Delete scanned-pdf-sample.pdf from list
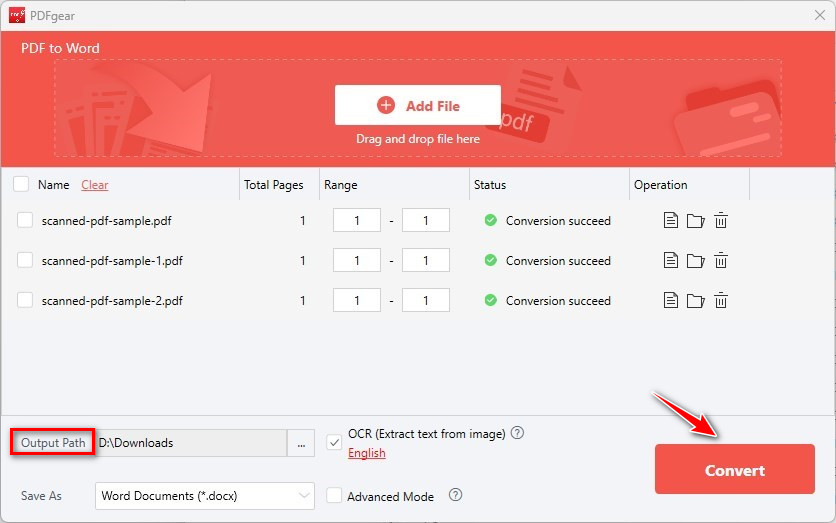Image resolution: width=836 pixels, height=523 pixels. pos(721,220)
